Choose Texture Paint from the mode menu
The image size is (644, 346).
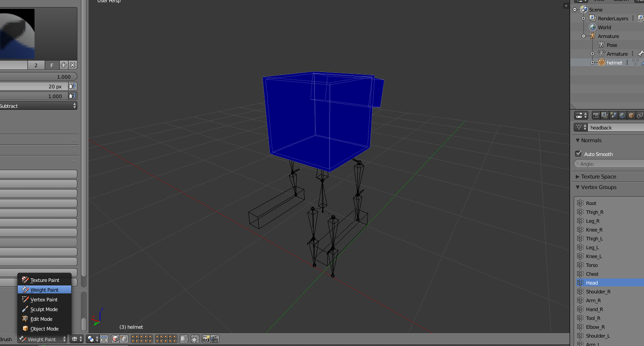click(44, 280)
